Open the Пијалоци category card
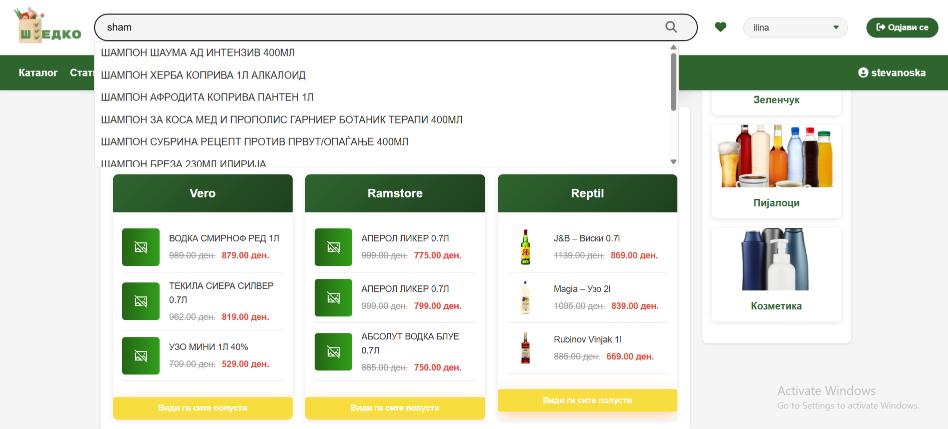 [776, 170]
